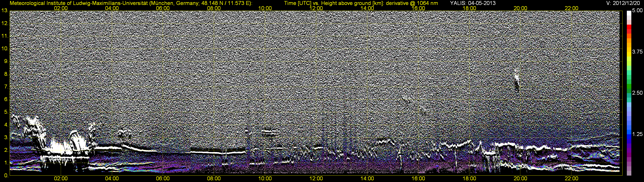Click the 04:00 label on the bottom time axis
This screenshot has height=182, width=644.
point(112,179)
